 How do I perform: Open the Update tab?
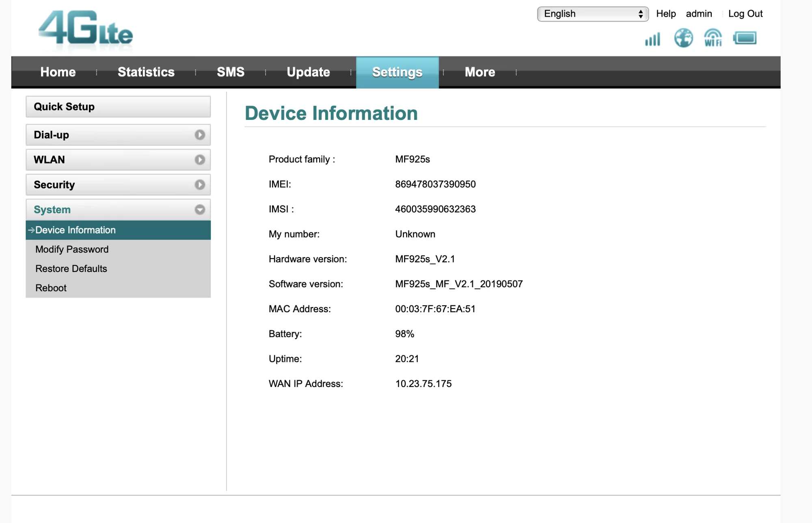pos(308,72)
